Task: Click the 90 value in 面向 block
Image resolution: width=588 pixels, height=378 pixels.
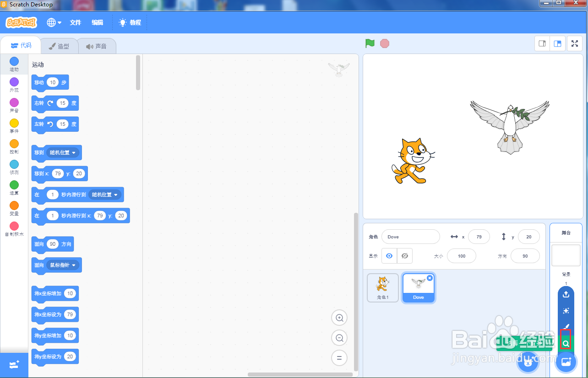Action: click(x=53, y=244)
